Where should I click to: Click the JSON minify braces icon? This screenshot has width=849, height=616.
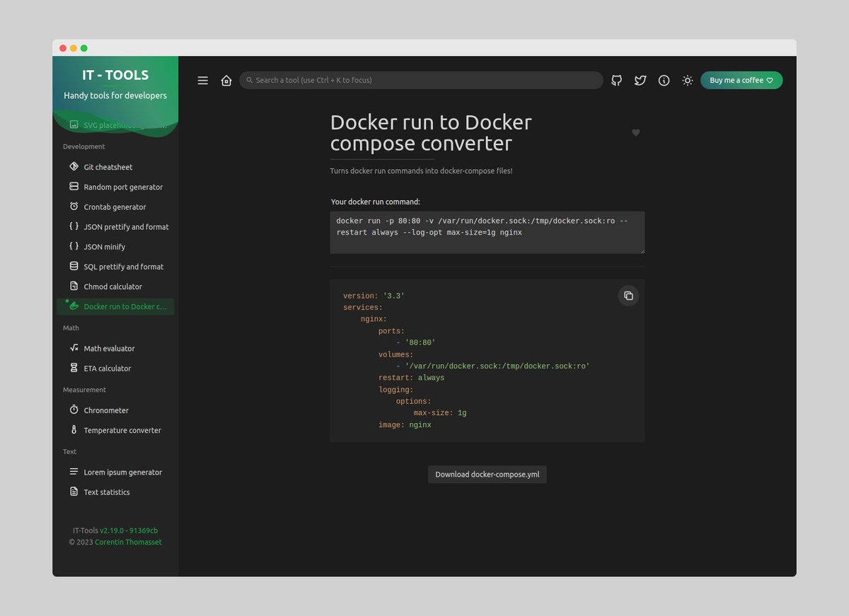coord(74,246)
